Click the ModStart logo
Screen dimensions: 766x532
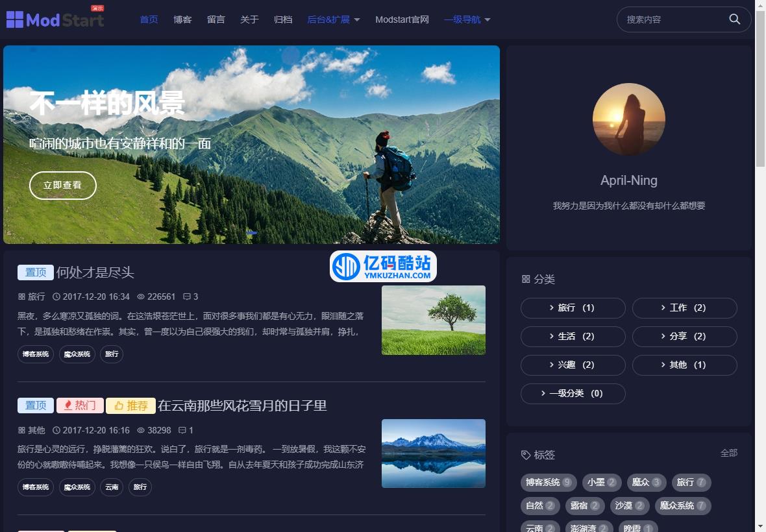(55, 19)
